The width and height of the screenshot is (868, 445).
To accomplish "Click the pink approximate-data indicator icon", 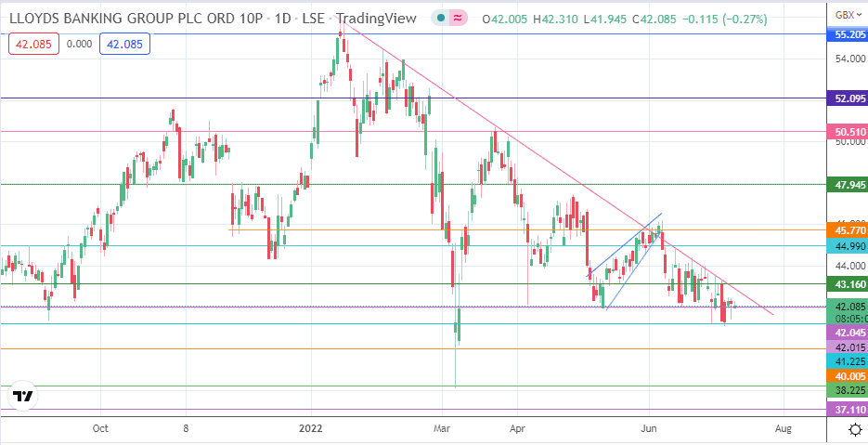I will pyautogui.click(x=459, y=19).
